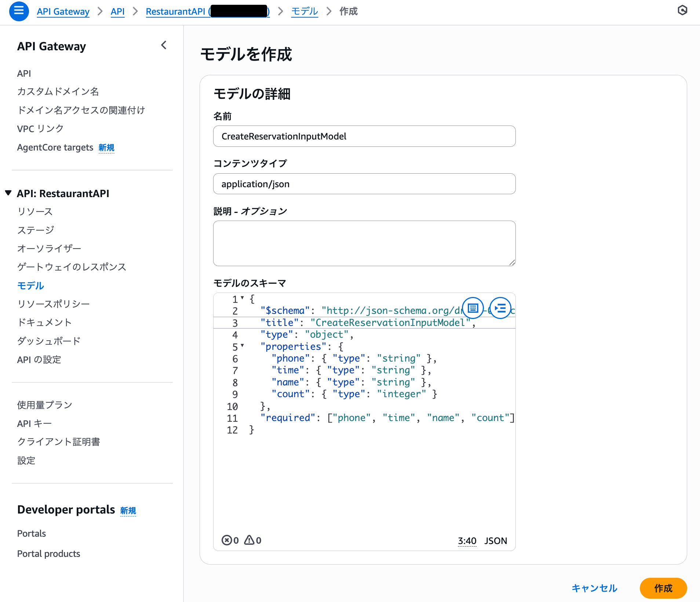Collapse the properties block fold on line 5
Viewport: 700px width, 602px height.
point(243,345)
